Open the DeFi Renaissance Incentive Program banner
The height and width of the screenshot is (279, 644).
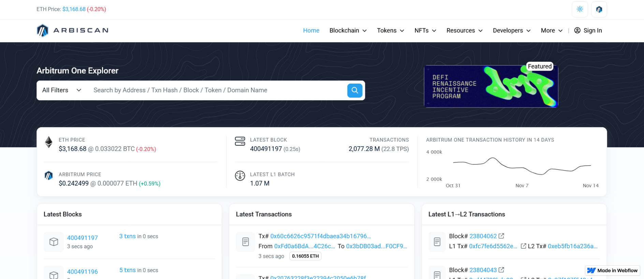(491, 86)
